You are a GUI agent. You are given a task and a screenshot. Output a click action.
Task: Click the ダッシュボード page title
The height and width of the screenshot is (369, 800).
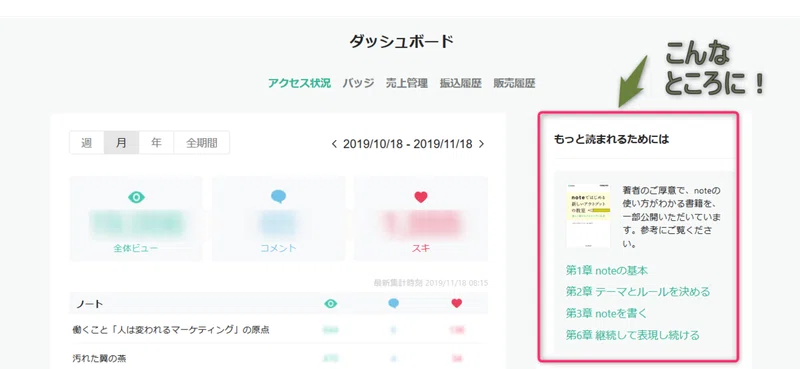(x=402, y=41)
